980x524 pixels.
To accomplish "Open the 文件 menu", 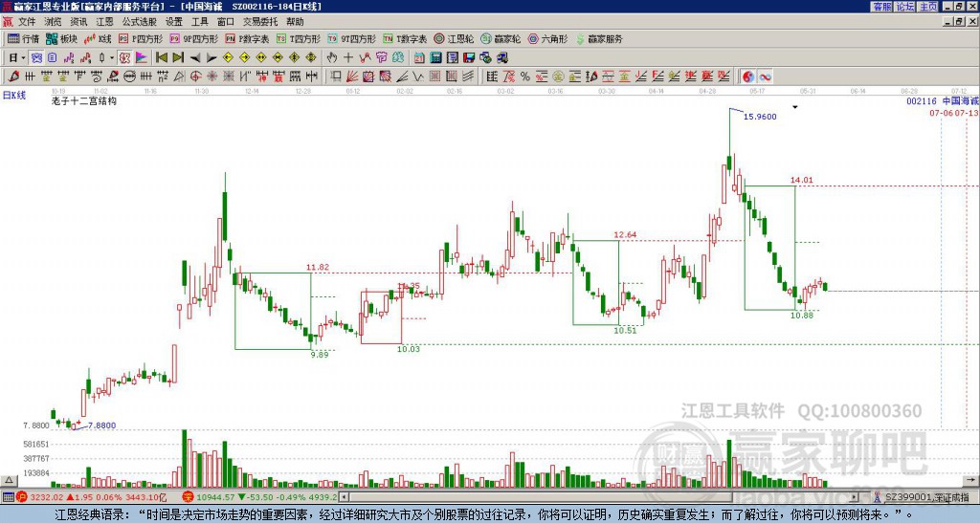I will (x=27, y=22).
